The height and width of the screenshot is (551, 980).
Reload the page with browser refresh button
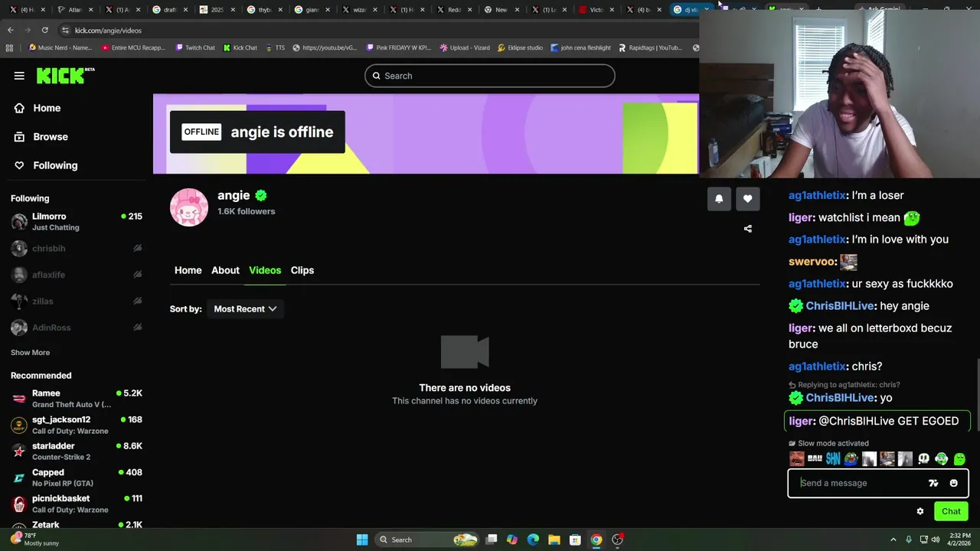45,30
